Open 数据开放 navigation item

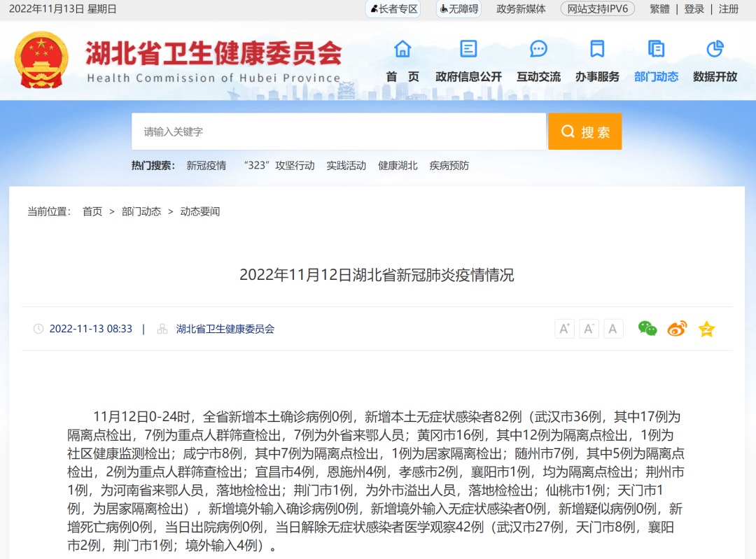[715, 77]
